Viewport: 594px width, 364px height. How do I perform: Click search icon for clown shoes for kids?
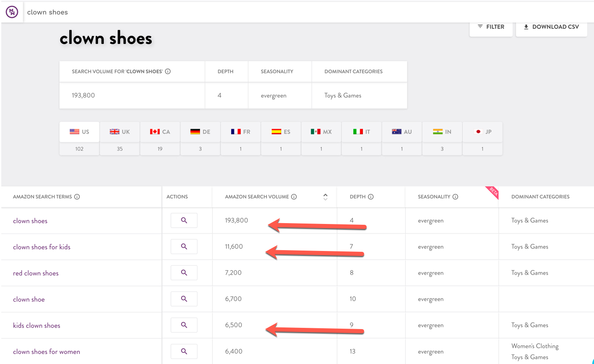[184, 247]
